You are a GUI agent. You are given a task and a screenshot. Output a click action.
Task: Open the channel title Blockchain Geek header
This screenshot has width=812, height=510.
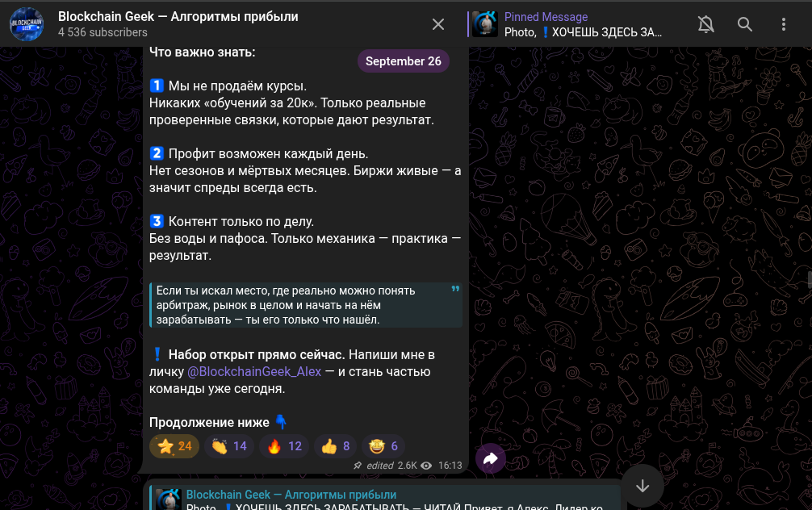click(x=178, y=17)
